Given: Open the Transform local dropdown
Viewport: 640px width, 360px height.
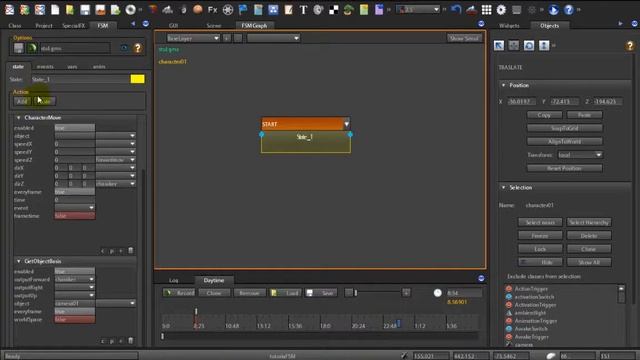Looking at the screenshot, I should pyautogui.click(x=580, y=155).
